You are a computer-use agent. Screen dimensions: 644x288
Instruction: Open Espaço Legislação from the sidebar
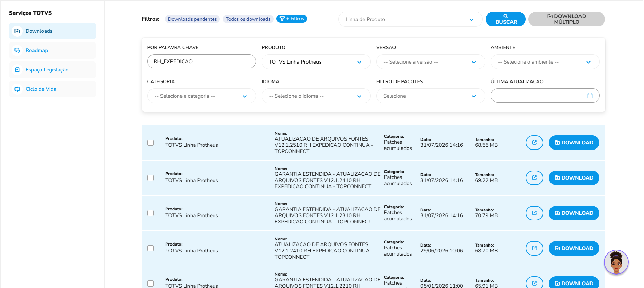coord(52,70)
